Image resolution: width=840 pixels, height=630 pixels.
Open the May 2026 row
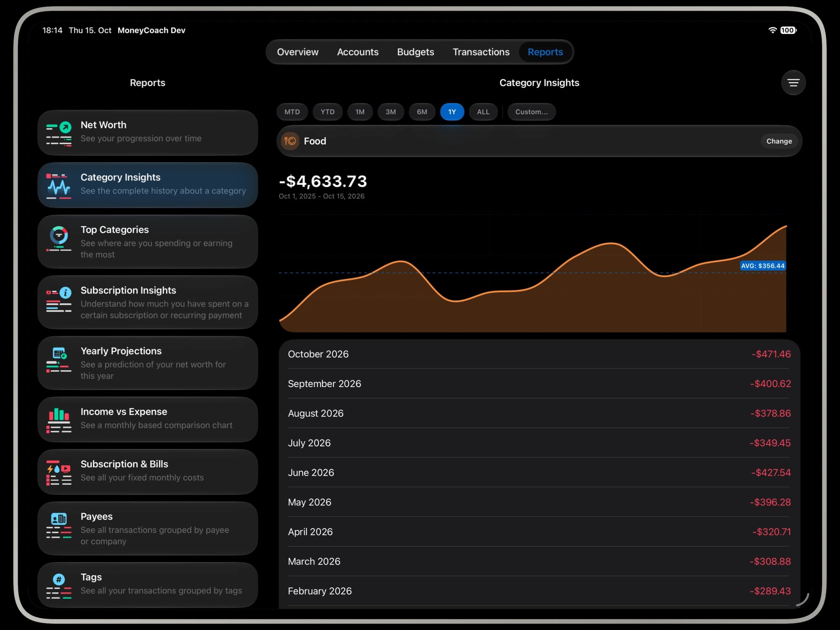point(539,502)
